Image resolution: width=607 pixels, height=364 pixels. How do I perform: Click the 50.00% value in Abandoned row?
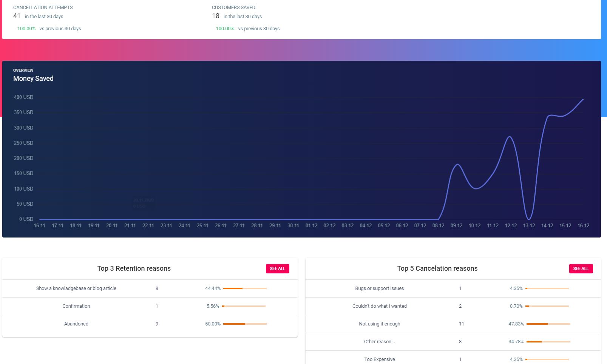(x=213, y=324)
